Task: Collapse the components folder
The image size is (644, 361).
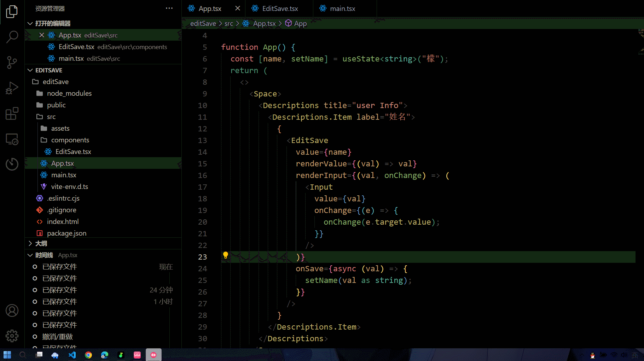Action: [103, 140]
